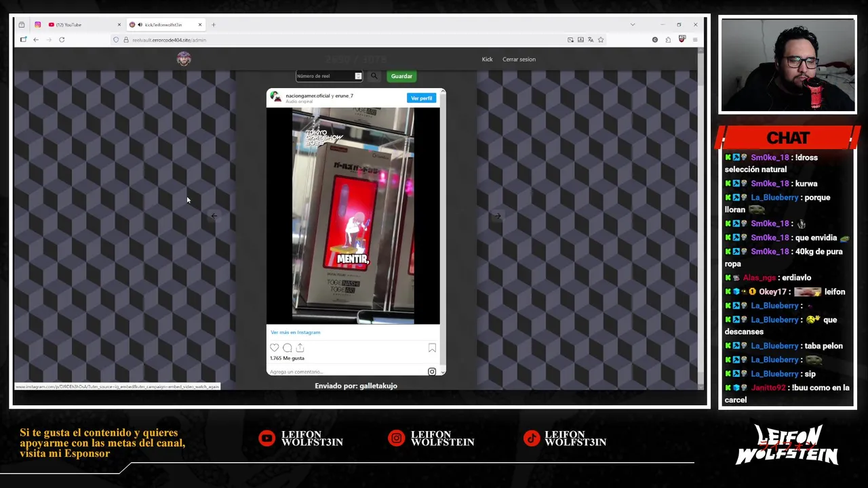Click the 'kurwa' chat message
Viewport: 868px width, 488px height.
tap(807, 184)
